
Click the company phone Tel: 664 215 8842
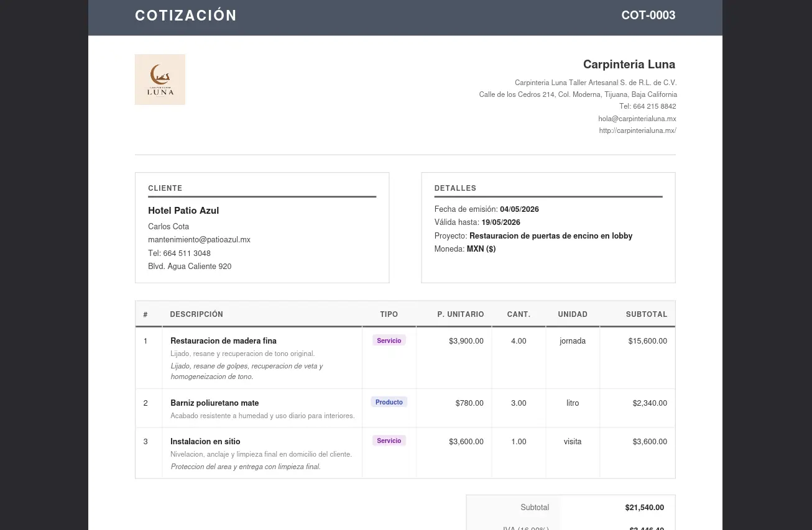pyautogui.click(x=648, y=107)
